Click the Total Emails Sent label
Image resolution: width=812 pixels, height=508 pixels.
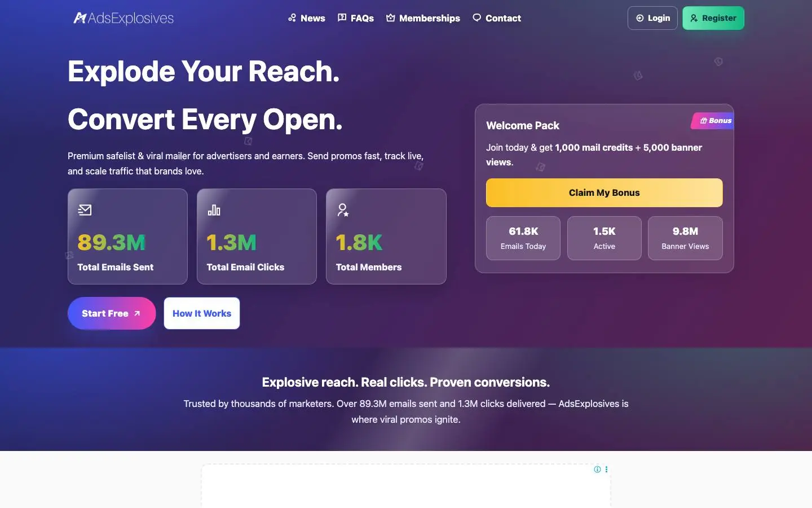point(116,267)
